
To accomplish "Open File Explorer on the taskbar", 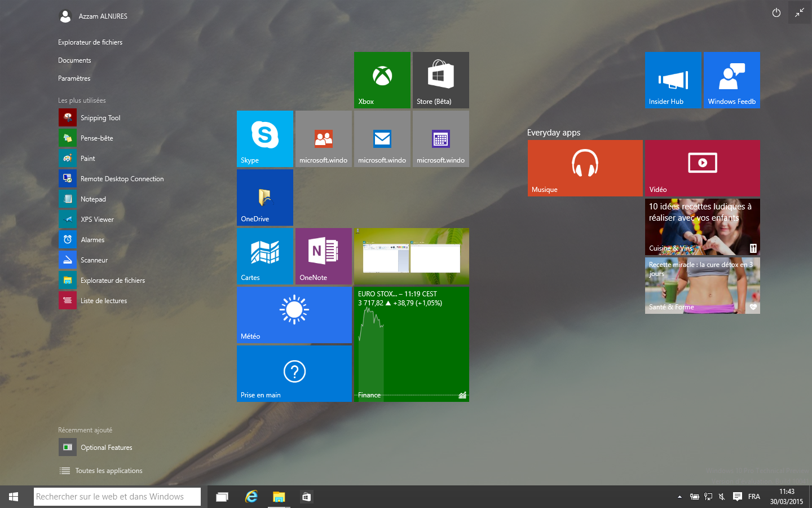I will coord(279,497).
